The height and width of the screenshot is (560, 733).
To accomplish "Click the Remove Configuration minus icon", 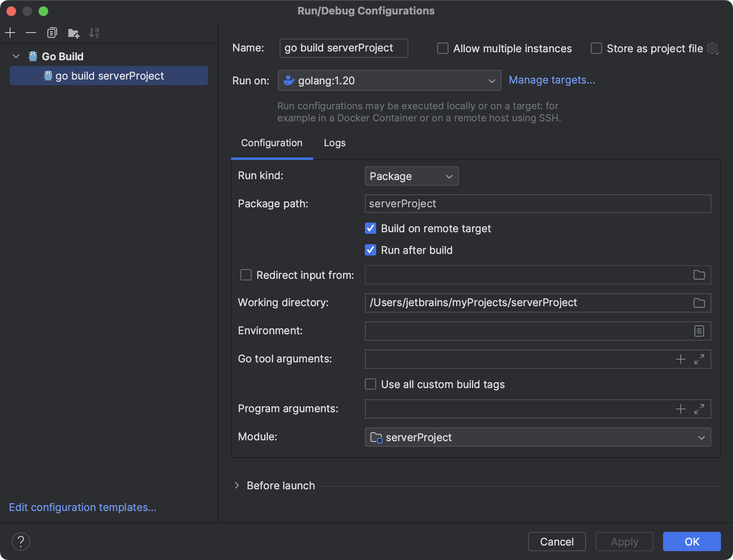I will pyautogui.click(x=31, y=33).
